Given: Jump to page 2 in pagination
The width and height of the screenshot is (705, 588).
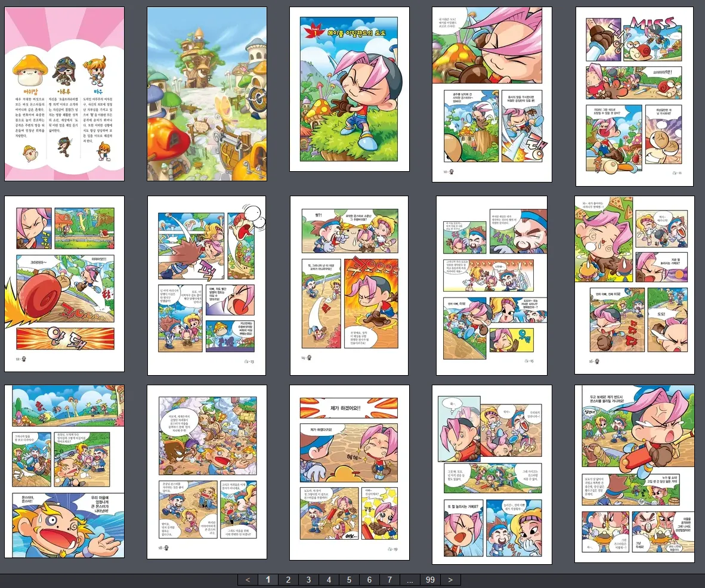Looking at the screenshot, I should click(x=288, y=580).
